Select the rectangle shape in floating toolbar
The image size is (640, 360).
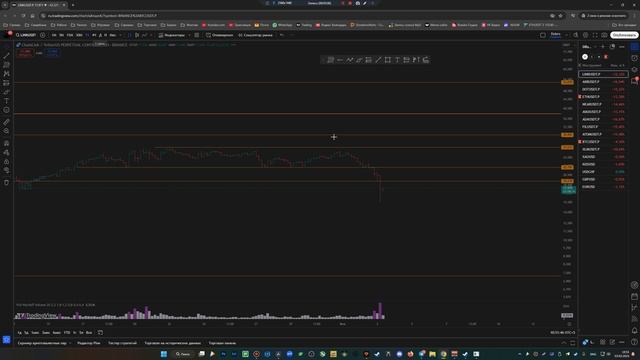point(388,60)
